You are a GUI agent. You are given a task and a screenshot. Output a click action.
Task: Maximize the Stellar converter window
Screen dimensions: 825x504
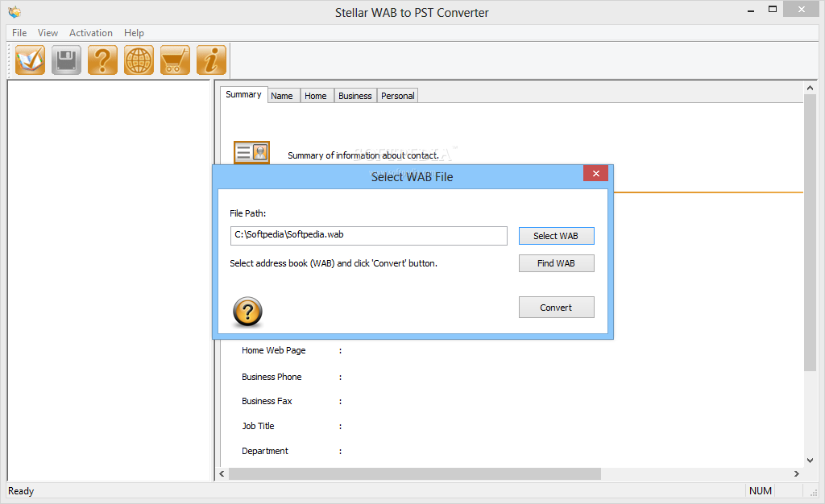point(773,10)
